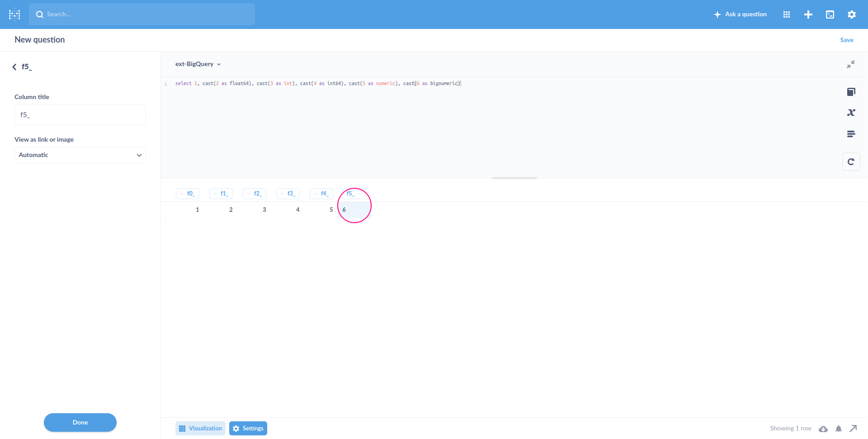Refresh the query results
The image size is (868, 439).
pos(851,161)
